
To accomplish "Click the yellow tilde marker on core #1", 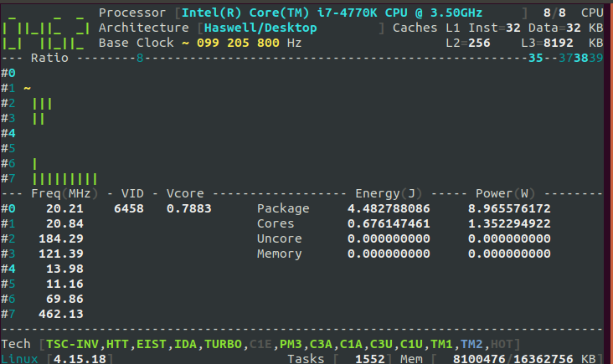I will (27, 88).
